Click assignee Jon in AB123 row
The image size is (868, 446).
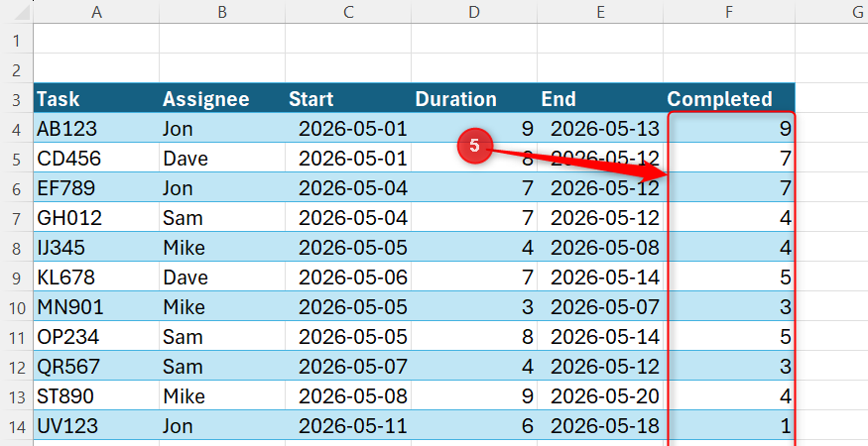tap(222, 129)
